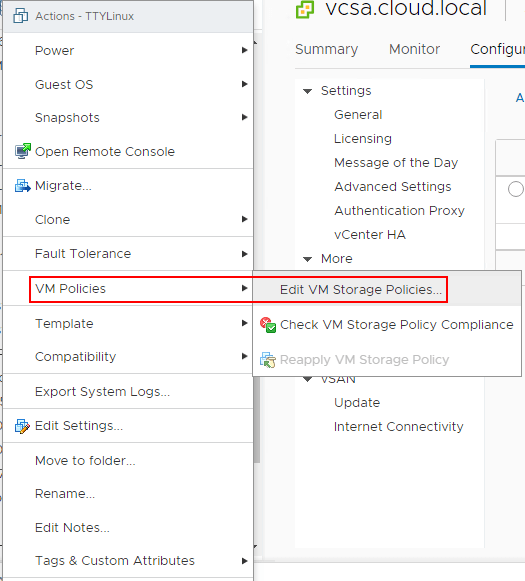Expand the Template submenu arrow
This screenshot has height=581, width=525.
(244, 323)
